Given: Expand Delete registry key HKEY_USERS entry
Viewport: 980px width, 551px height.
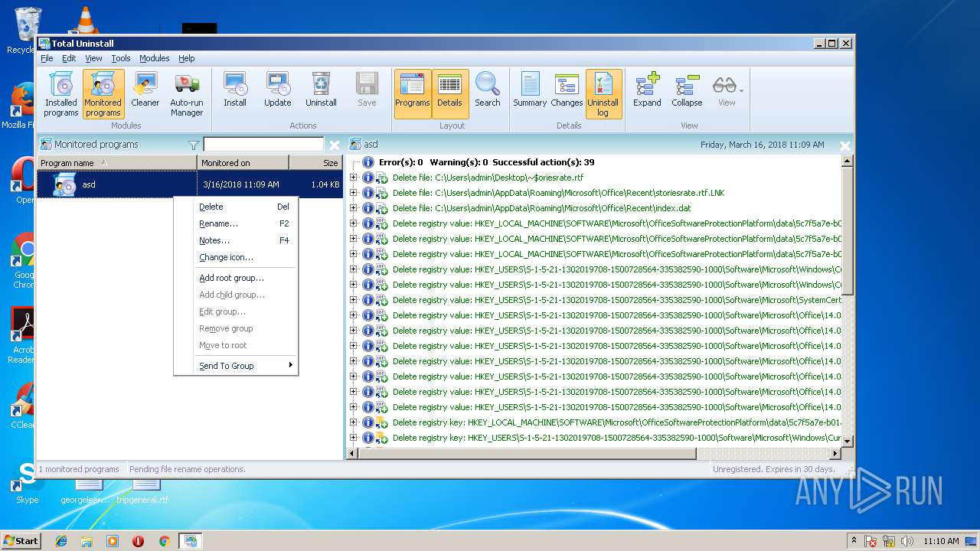Looking at the screenshot, I should [354, 438].
